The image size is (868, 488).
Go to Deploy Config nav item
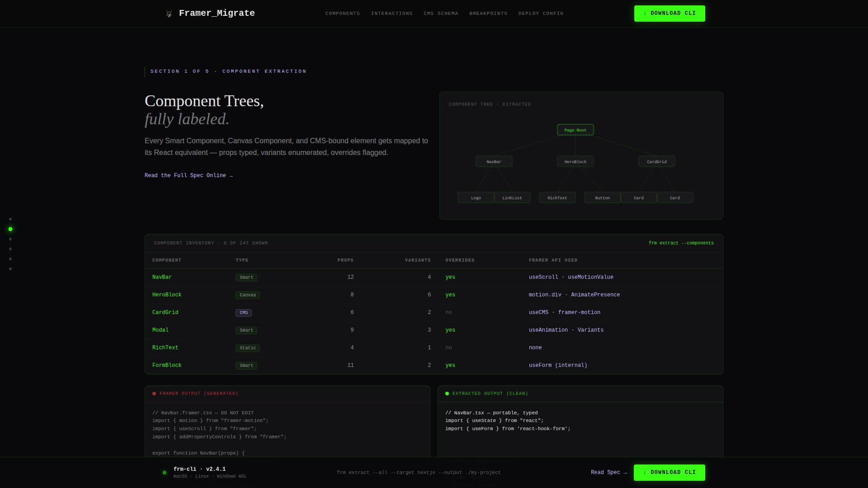point(541,14)
